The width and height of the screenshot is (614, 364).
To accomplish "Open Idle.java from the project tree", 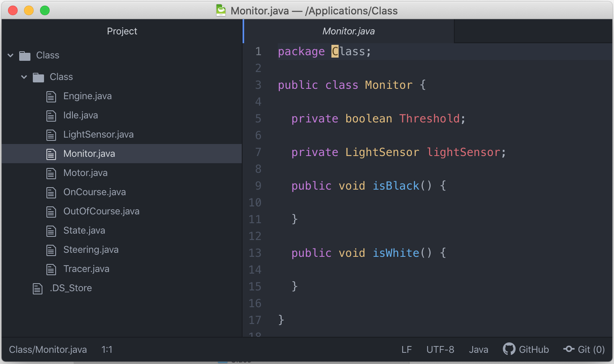I will click(x=81, y=115).
